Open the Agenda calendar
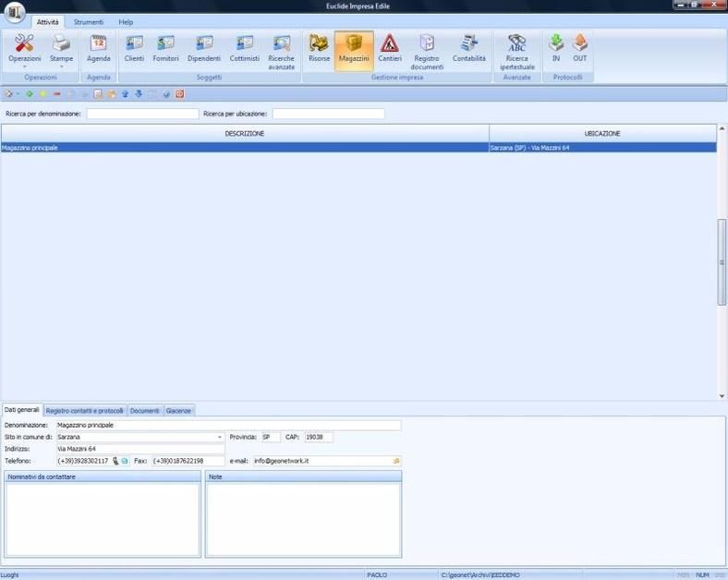This screenshot has height=580, width=728. click(x=98, y=48)
